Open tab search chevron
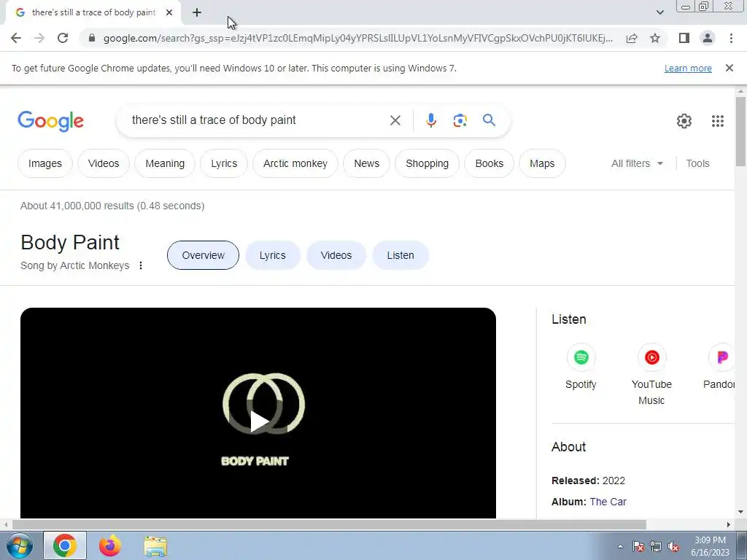 [659, 12]
